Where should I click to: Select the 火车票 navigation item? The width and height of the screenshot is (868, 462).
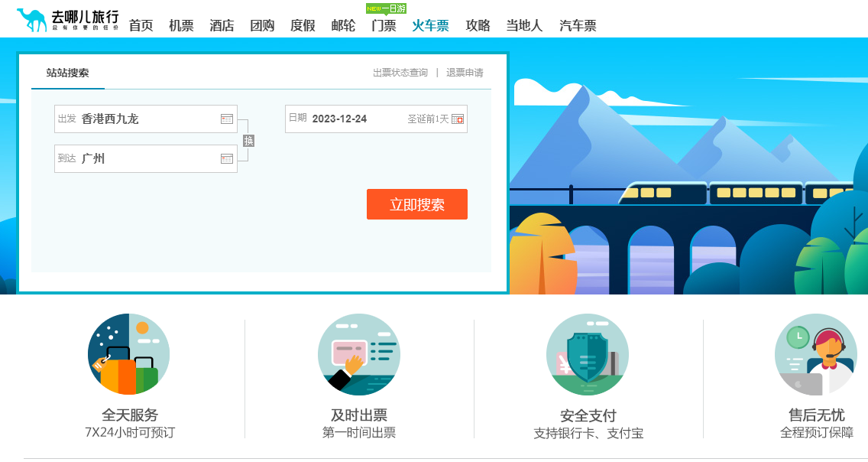pyautogui.click(x=431, y=25)
